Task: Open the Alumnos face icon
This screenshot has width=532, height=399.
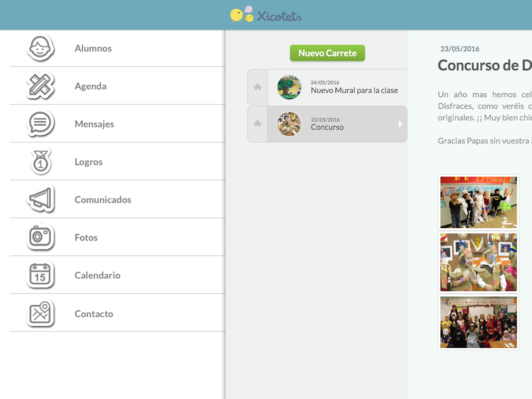Action: tap(40, 48)
